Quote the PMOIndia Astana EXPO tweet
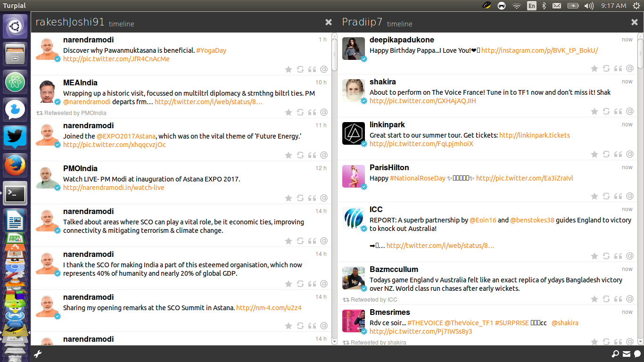The width and height of the screenshot is (644, 362). (312, 198)
